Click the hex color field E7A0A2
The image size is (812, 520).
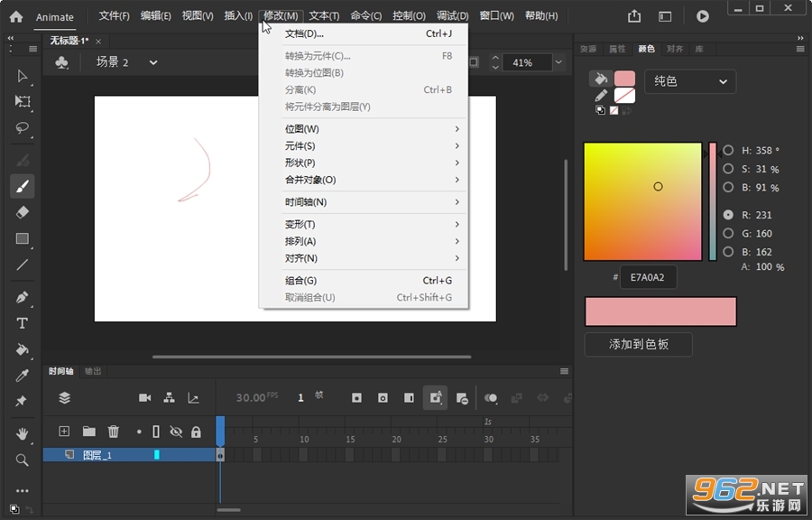tap(648, 277)
